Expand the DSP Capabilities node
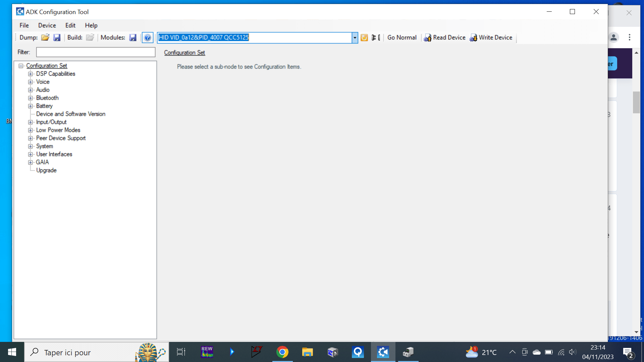This screenshot has width=644, height=362. pyautogui.click(x=31, y=74)
